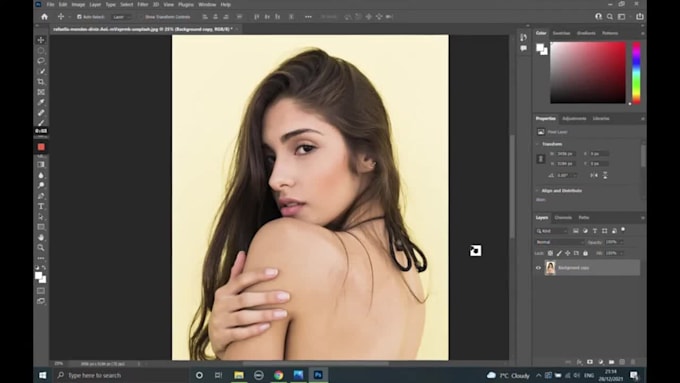Screen dimensions: 680x383
Task: Select the Rectangle shape tool
Action: (41, 227)
